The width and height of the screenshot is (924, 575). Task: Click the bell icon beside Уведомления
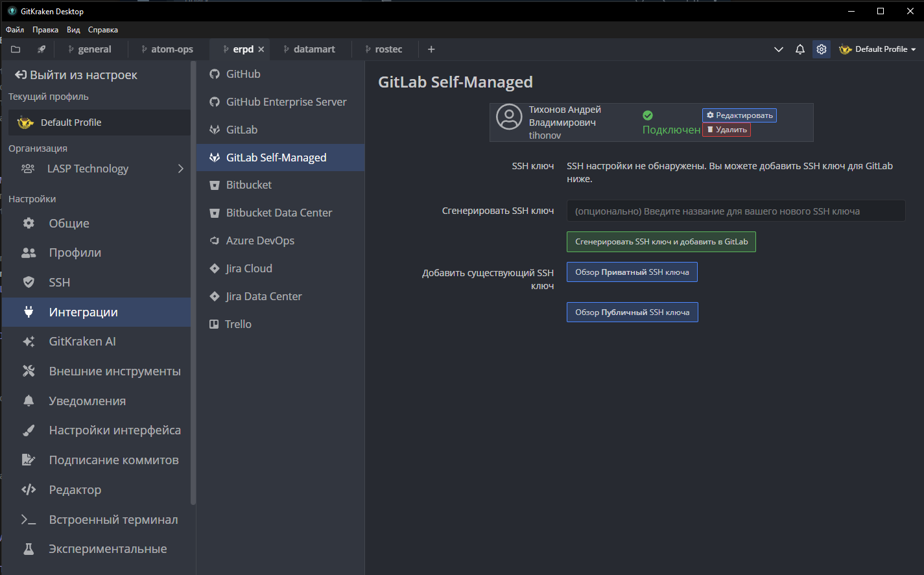point(29,401)
